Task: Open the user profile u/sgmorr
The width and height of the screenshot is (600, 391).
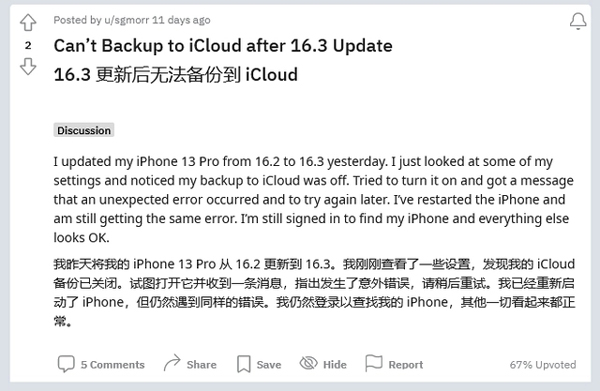Action: pyautogui.click(x=127, y=20)
